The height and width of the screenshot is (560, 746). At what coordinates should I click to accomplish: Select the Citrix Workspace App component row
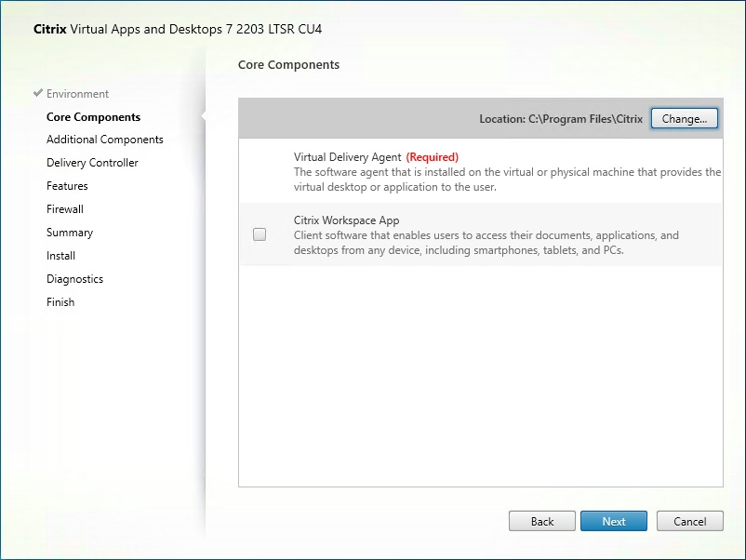(x=419, y=233)
